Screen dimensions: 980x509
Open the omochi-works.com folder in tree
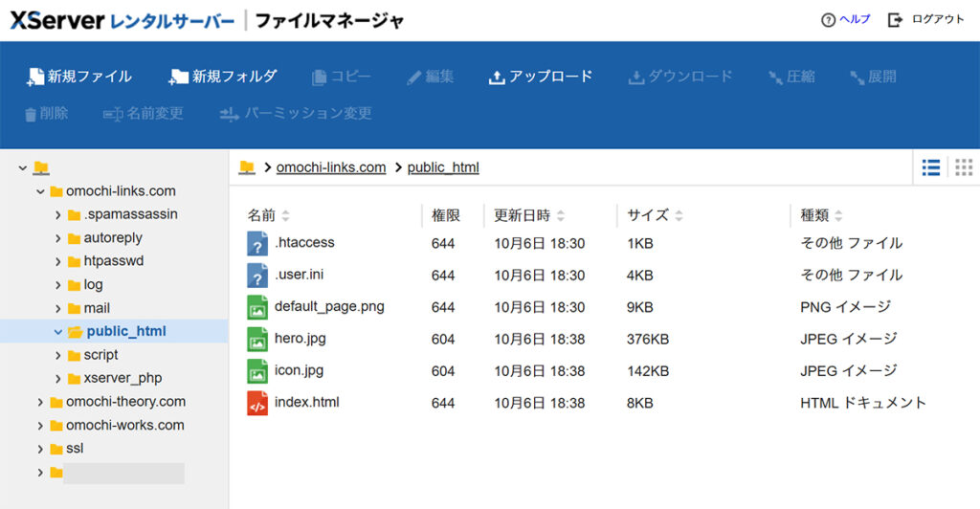tap(124, 425)
